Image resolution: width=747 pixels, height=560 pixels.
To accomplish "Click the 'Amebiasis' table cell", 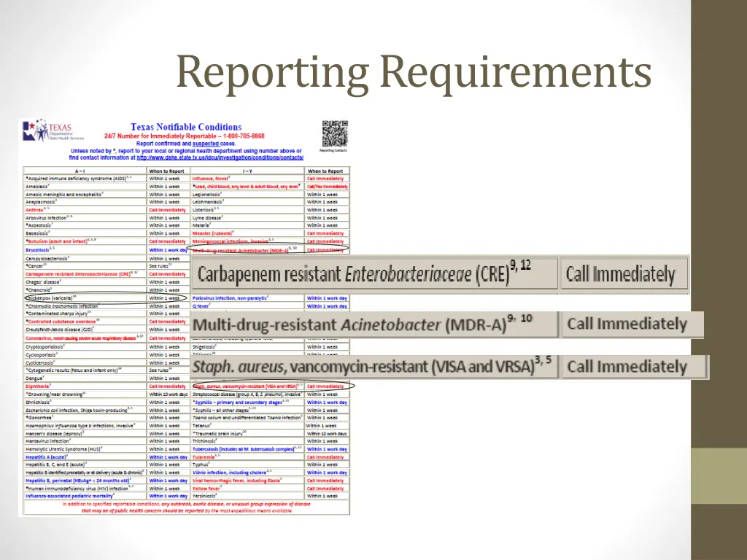I will pyautogui.click(x=85, y=187).
